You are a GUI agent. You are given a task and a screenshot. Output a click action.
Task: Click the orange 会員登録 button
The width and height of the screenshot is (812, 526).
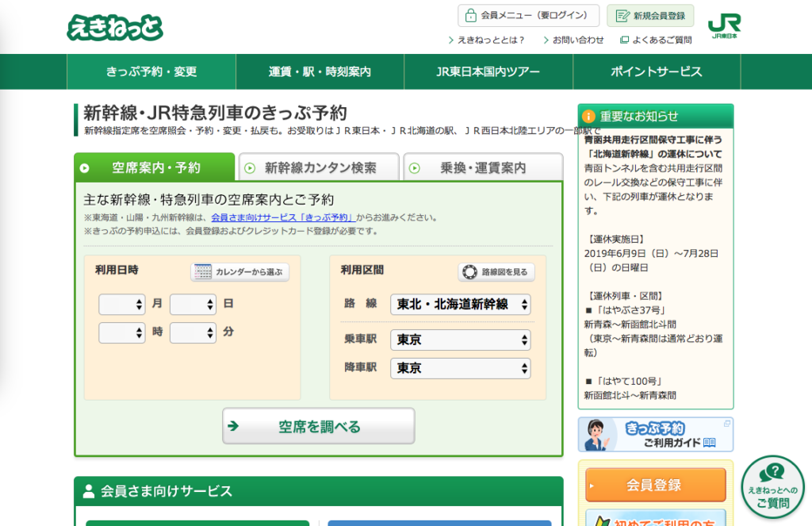[x=656, y=485]
